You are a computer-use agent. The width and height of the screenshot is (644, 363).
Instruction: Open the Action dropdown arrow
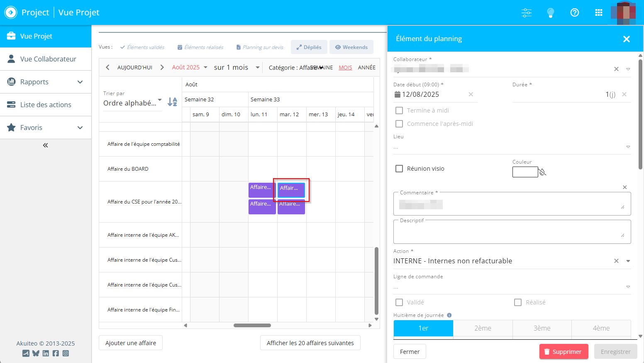[x=628, y=261]
